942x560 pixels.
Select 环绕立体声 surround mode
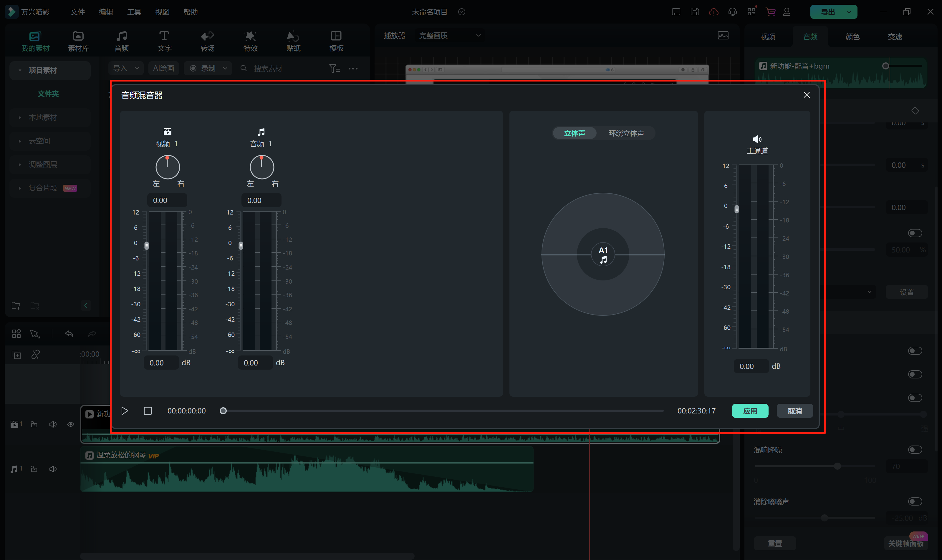click(x=626, y=133)
